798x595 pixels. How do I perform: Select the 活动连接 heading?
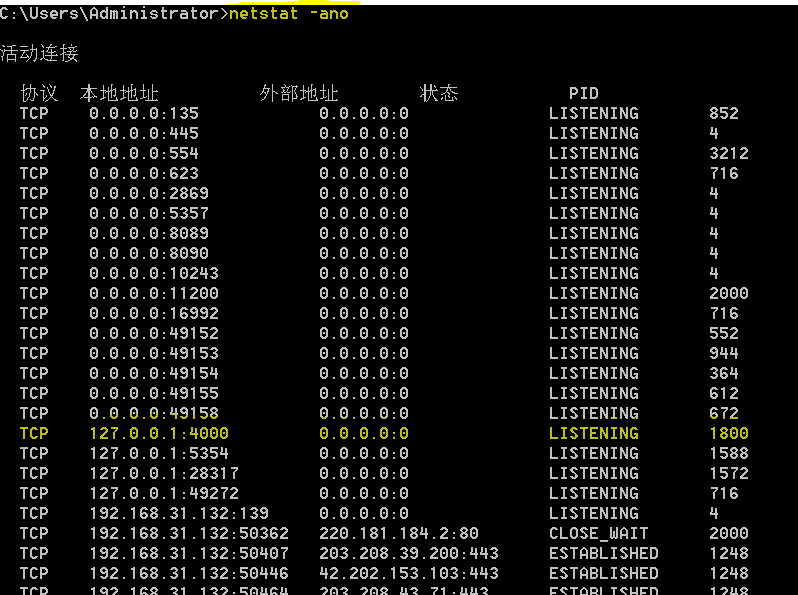[x=39, y=54]
